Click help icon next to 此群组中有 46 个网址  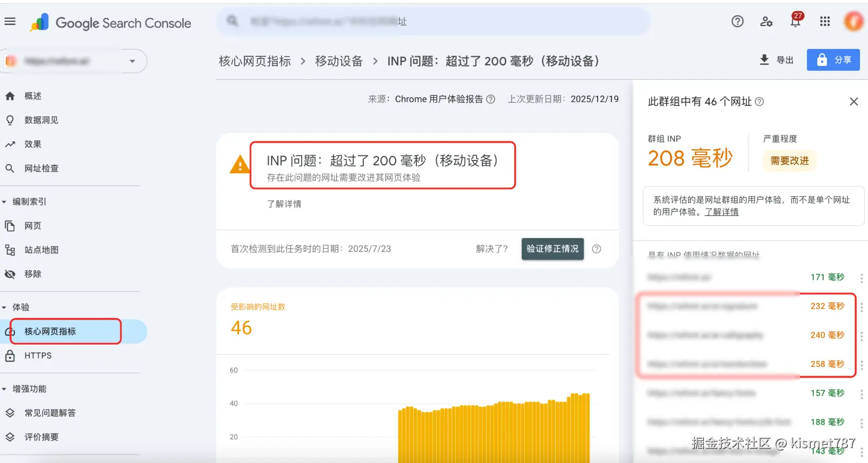[x=760, y=102]
